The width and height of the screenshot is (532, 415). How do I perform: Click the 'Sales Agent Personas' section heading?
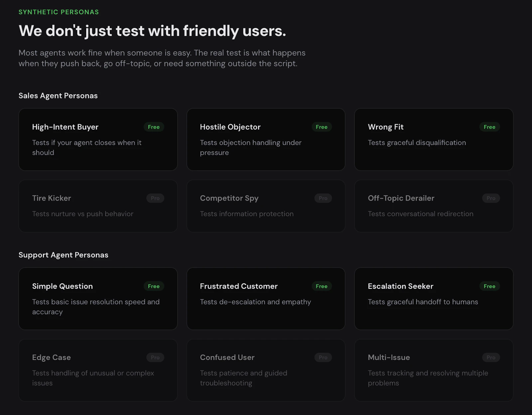coord(58,96)
